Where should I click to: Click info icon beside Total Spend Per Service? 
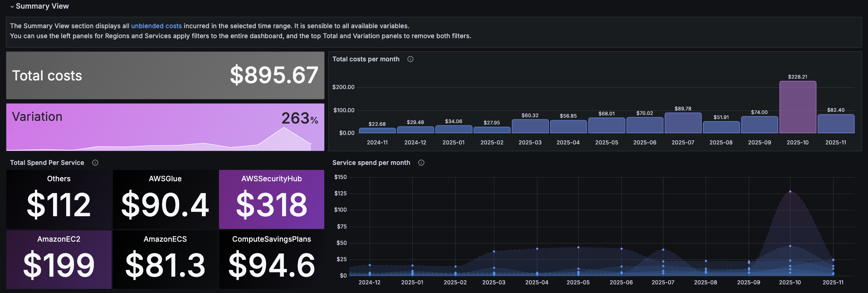(95, 163)
